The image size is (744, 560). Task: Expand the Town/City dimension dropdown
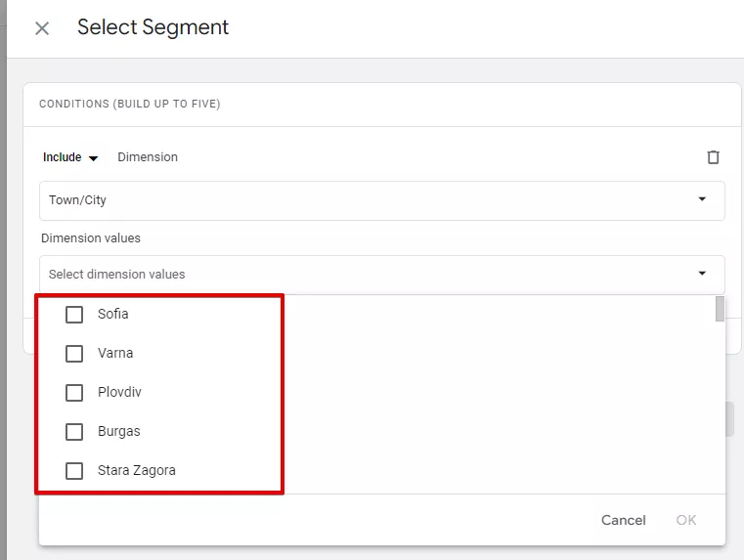tap(702, 199)
